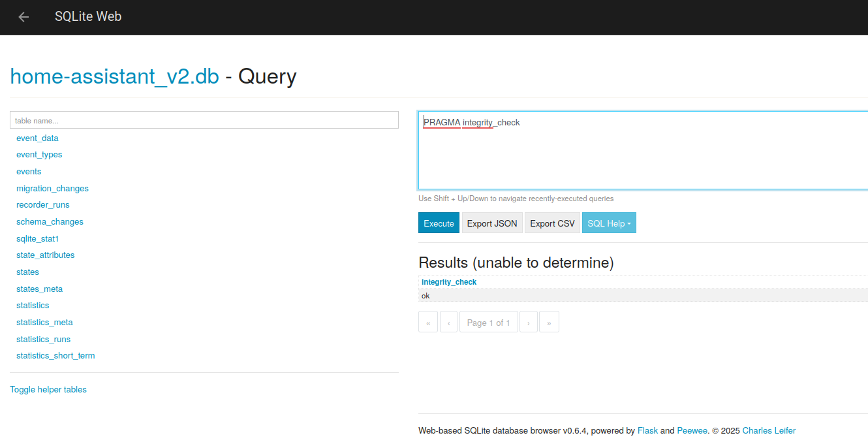The image size is (868, 446).
Task: Open the statistics_meta table
Action: point(44,323)
